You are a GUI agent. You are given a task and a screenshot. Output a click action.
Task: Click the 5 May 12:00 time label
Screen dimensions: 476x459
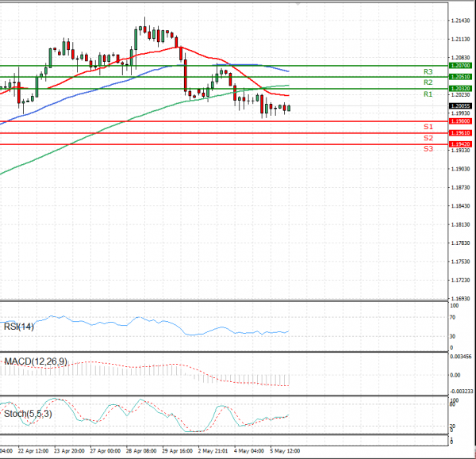tap(285, 451)
